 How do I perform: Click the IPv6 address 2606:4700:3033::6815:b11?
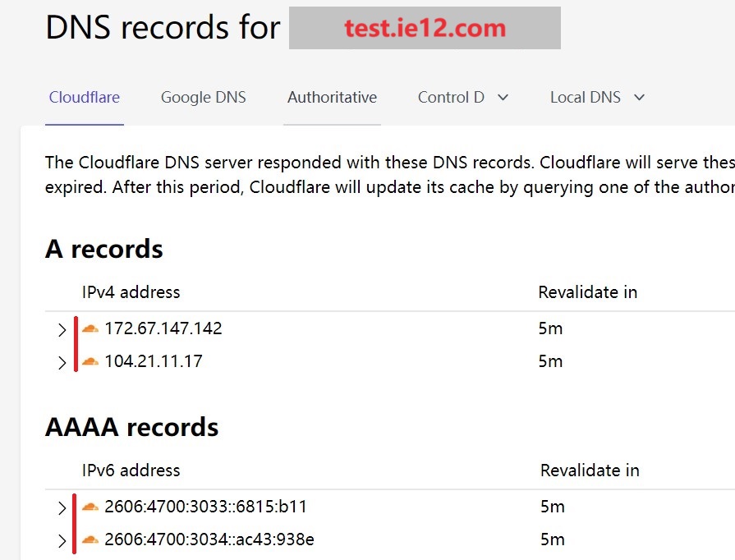pos(205,507)
